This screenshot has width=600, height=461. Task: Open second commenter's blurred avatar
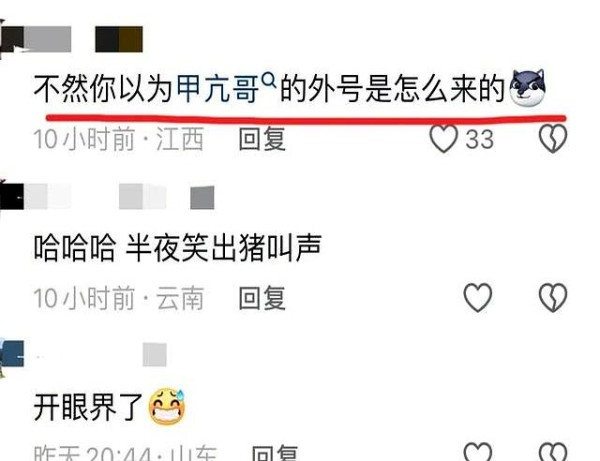(11, 196)
